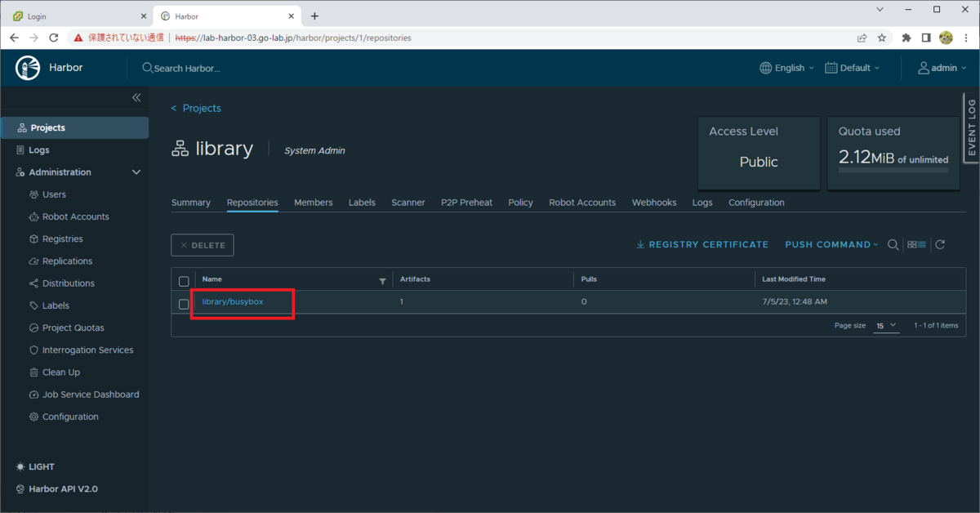980x513 pixels.
Task: Go back in the browser
Action: point(15,38)
